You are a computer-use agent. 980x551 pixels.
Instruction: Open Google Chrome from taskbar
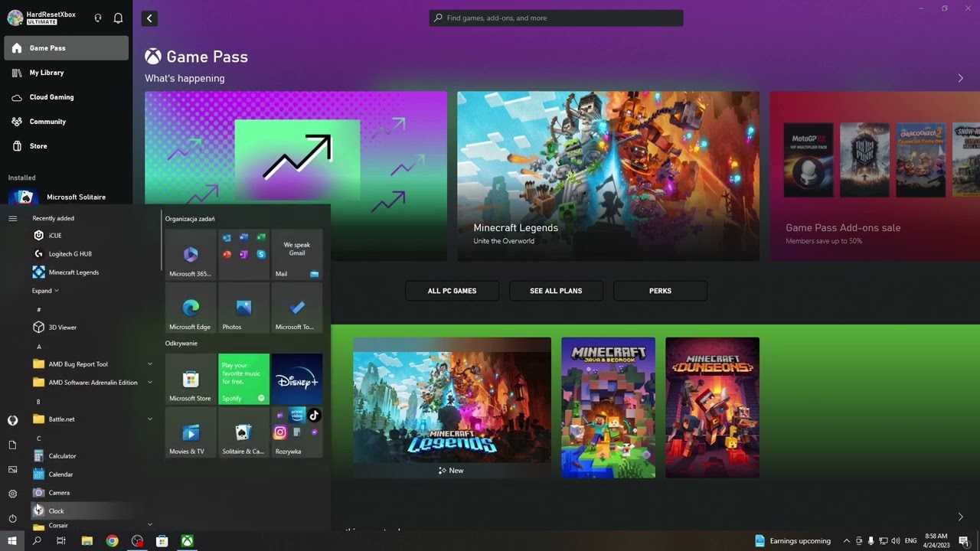112,541
